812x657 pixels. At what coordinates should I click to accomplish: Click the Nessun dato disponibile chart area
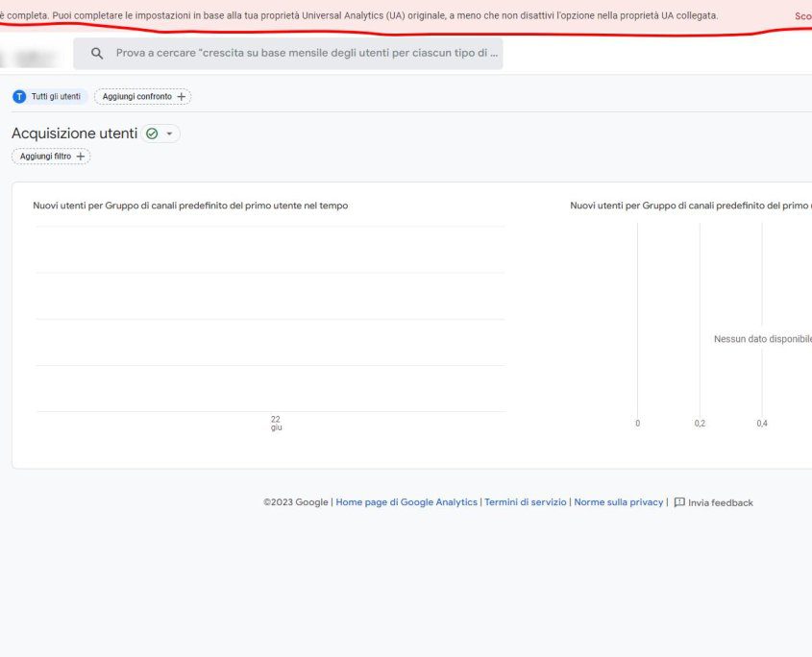[x=762, y=338]
